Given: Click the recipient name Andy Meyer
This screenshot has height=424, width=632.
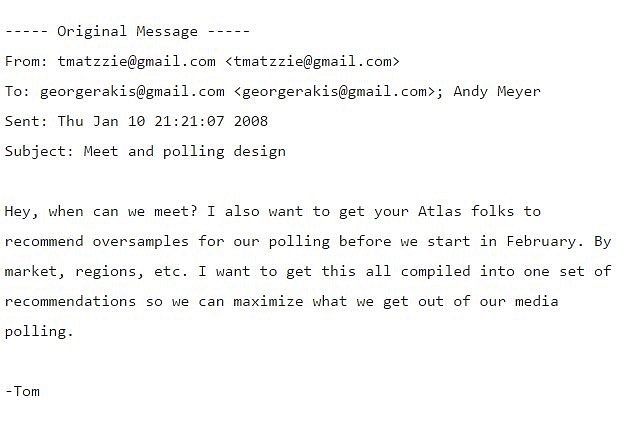Looking at the screenshot, I should 497,91.
